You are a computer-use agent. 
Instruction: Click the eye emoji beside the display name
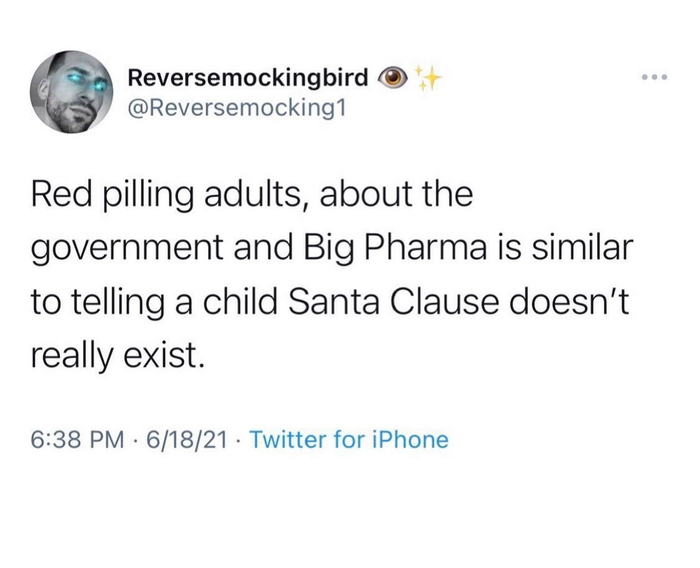coord(395,76)
